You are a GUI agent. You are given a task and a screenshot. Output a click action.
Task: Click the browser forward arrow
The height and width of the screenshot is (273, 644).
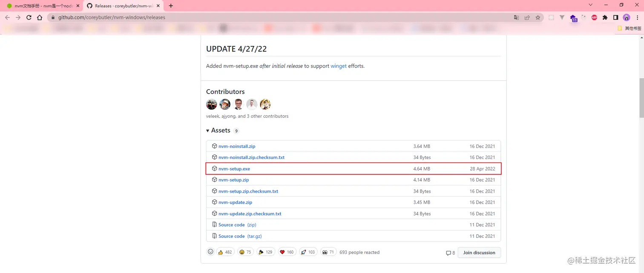pyautogui.click(x=18, y=17)
